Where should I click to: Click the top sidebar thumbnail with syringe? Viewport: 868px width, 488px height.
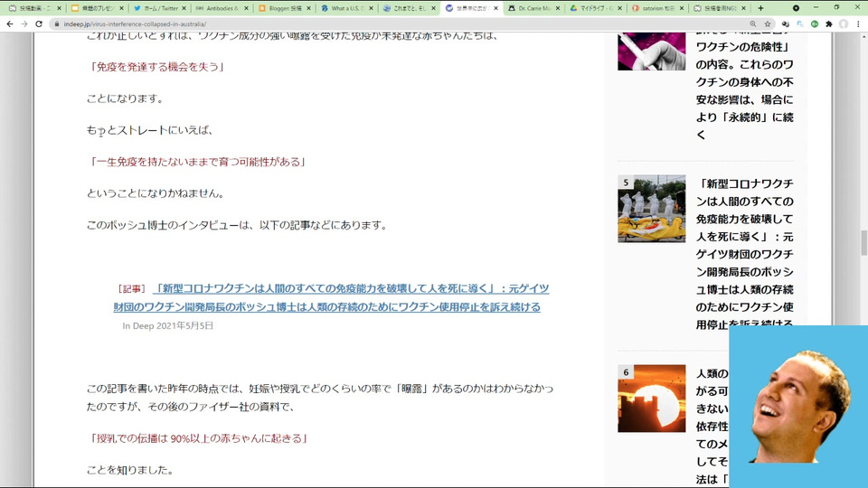tap(652, 51)
